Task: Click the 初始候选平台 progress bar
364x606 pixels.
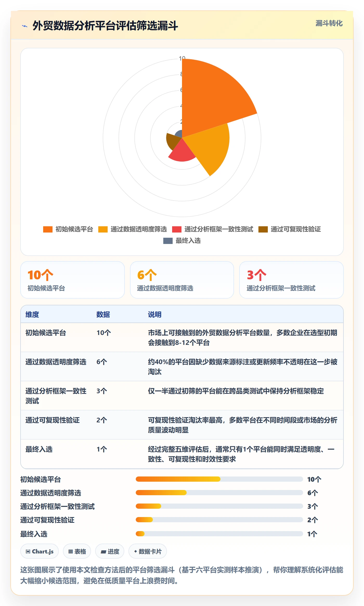Action: click(219, 479)
